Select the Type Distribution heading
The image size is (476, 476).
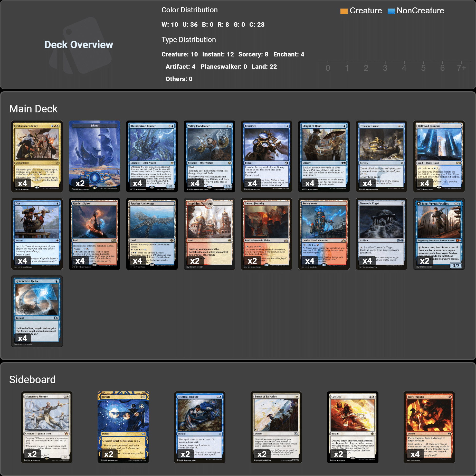188,40
